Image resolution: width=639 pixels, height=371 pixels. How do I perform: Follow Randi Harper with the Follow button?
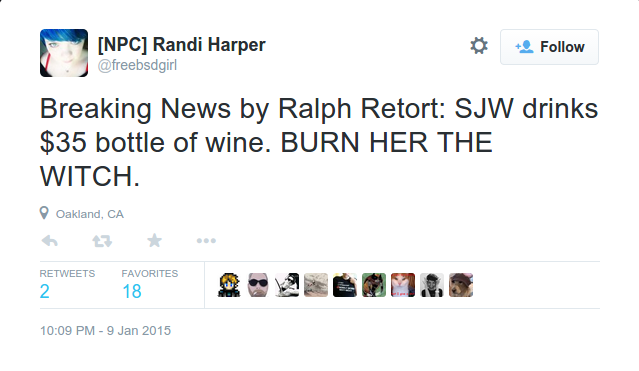[549, 47]
